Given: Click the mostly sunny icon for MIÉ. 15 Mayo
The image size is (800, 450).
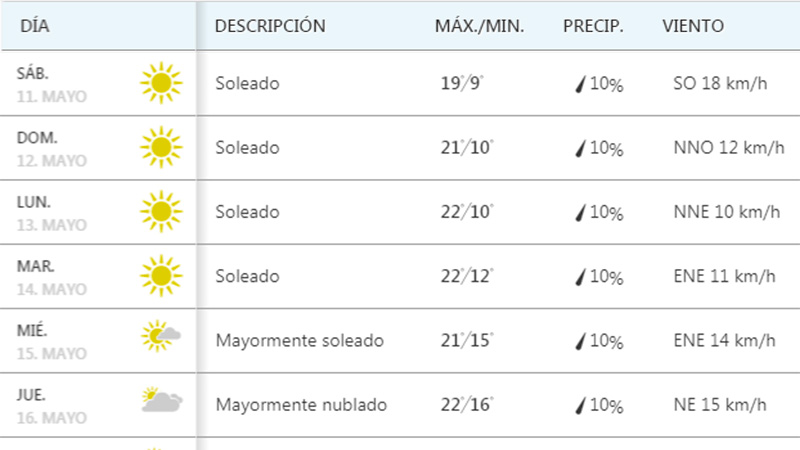Looking at the screenshot, I should pos(161,336).
